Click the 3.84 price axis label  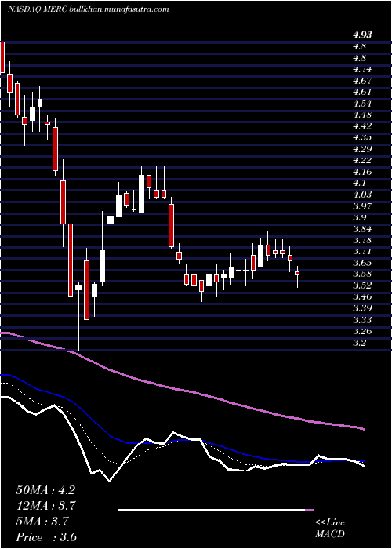coord(362,229)
